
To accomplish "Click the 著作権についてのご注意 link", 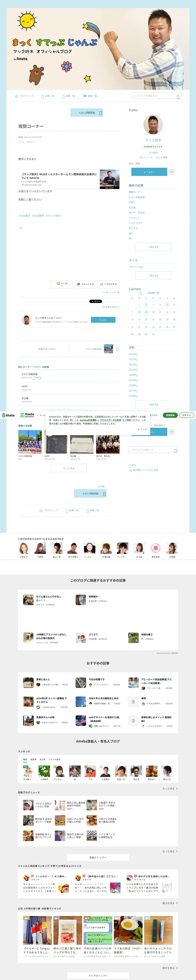I will 143,470.
